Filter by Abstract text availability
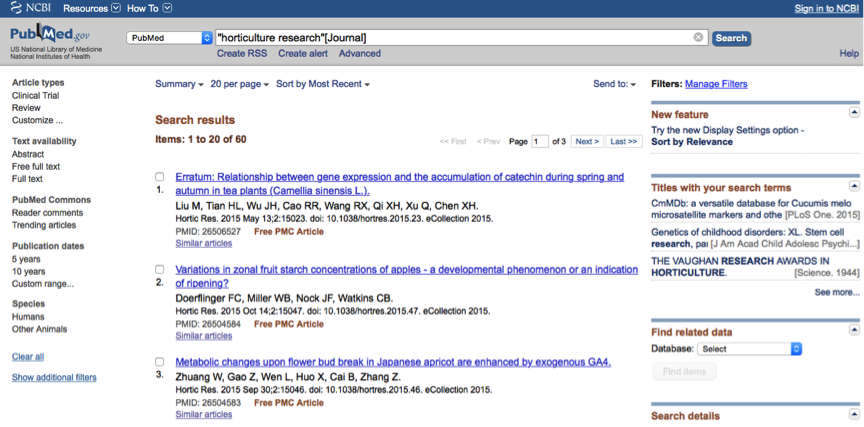Viewport: 864px width, 427px height. click(28, 154)
